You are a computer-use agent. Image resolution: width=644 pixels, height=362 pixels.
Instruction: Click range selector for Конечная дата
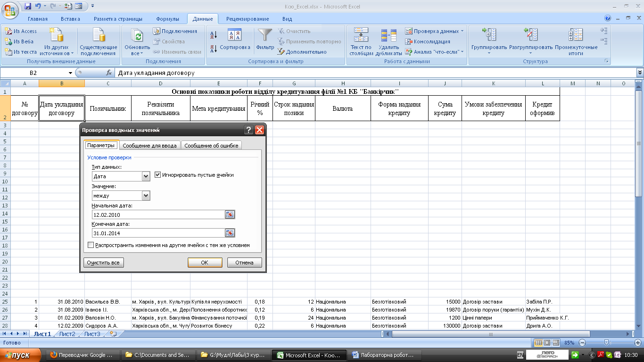pos(230,233)
